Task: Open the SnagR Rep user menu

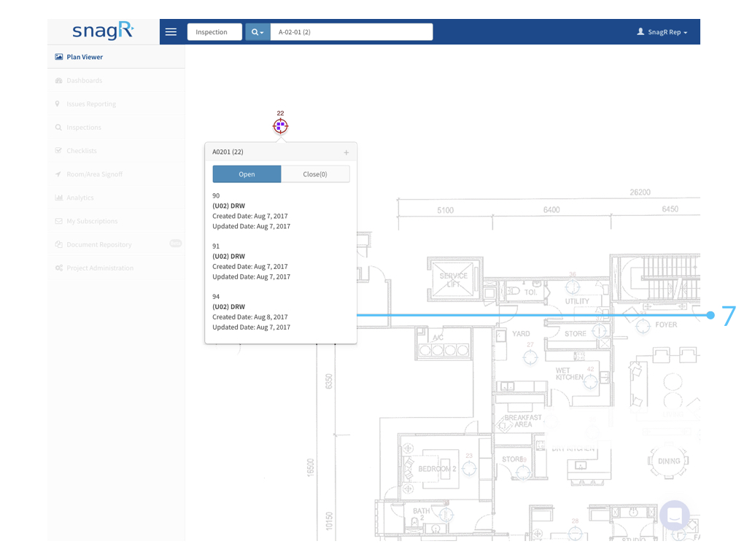Action: pyautogui.click(x=662, y=32)
